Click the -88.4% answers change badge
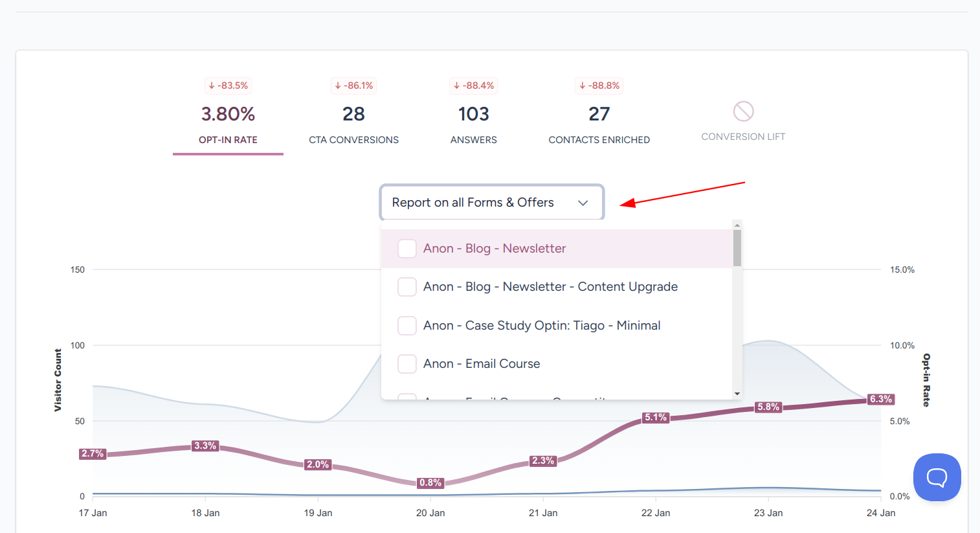Image resolution: width=980 pixels, height=533 pixels. point(474,85)
